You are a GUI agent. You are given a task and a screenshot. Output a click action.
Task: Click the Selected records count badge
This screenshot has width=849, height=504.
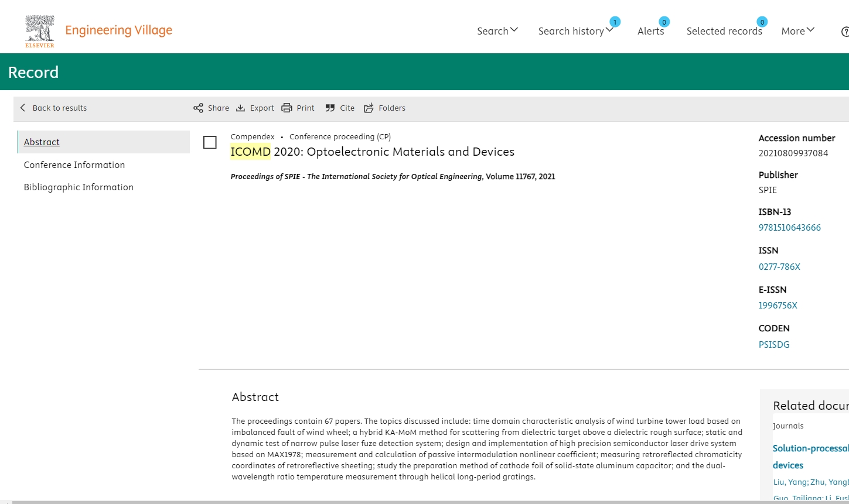(x=762, y=22)
